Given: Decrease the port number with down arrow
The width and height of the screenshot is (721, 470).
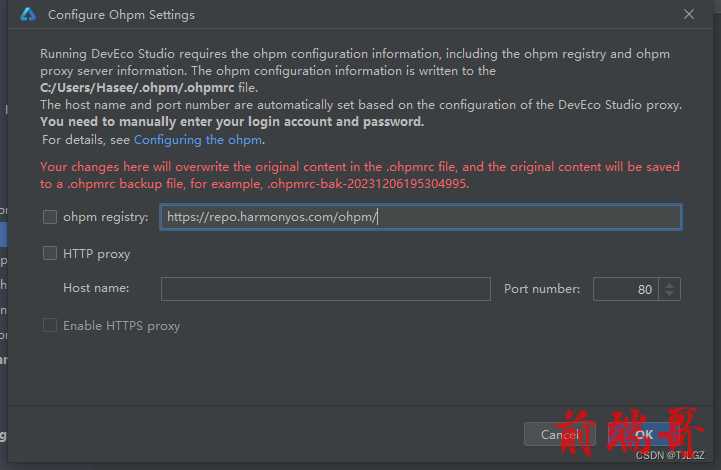Looking at the screenshot, I should click(670, 294).
